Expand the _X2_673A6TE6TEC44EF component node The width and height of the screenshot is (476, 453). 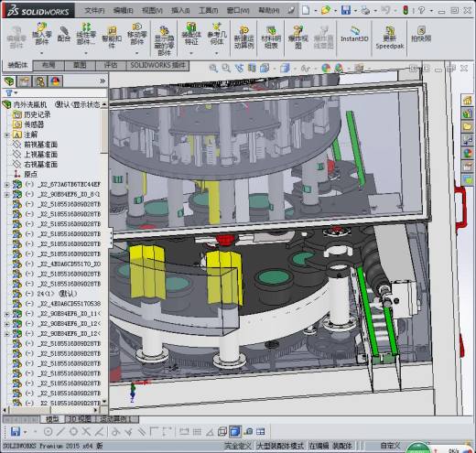(x=6, y=185)
